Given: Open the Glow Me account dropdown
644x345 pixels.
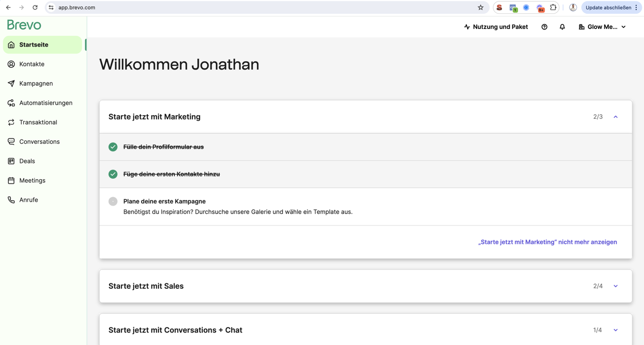Looking at the screenshot, I should (602, 27).
